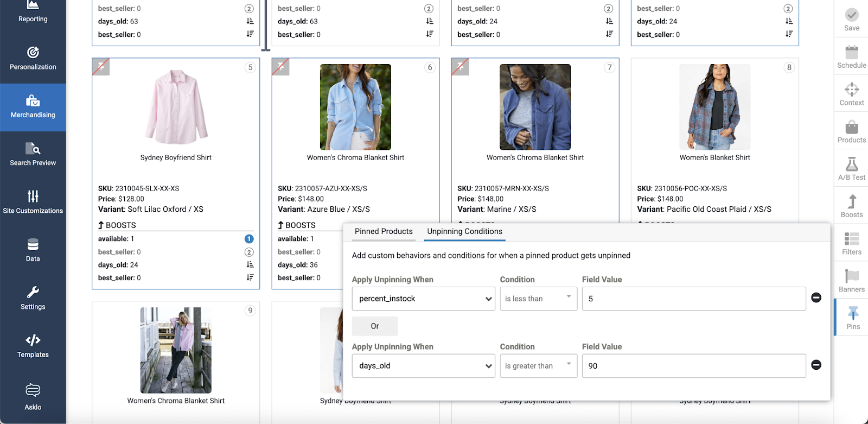Viewport: 868px width, 424px height.
Task: Open Search Preview in the sidebar
Action: tap(33, 155)
